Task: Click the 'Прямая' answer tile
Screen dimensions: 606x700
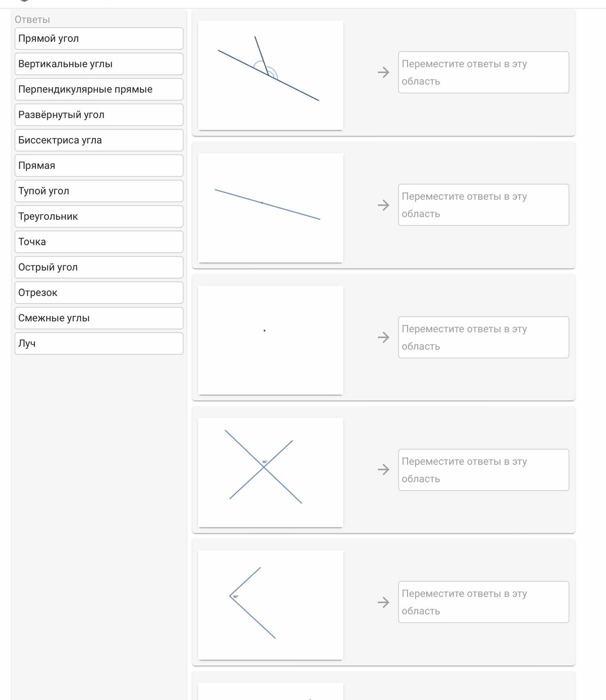Action: point(99,166)
